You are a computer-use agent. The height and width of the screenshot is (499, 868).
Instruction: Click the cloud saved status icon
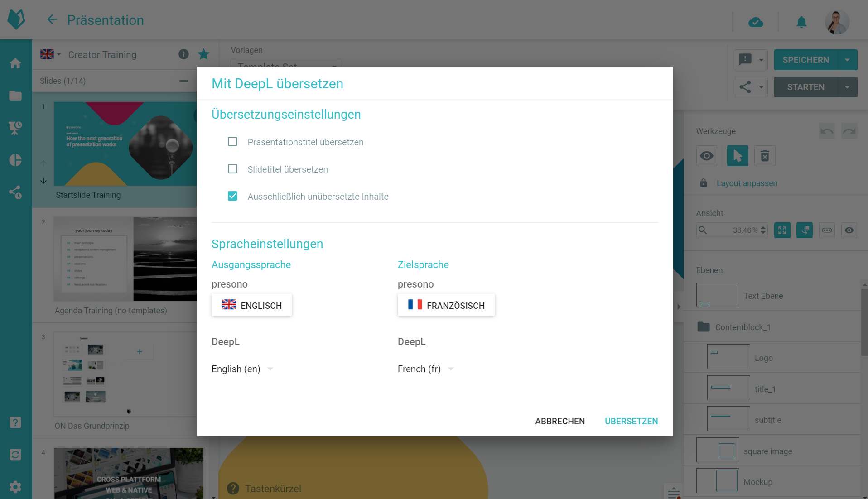[756, 22]
